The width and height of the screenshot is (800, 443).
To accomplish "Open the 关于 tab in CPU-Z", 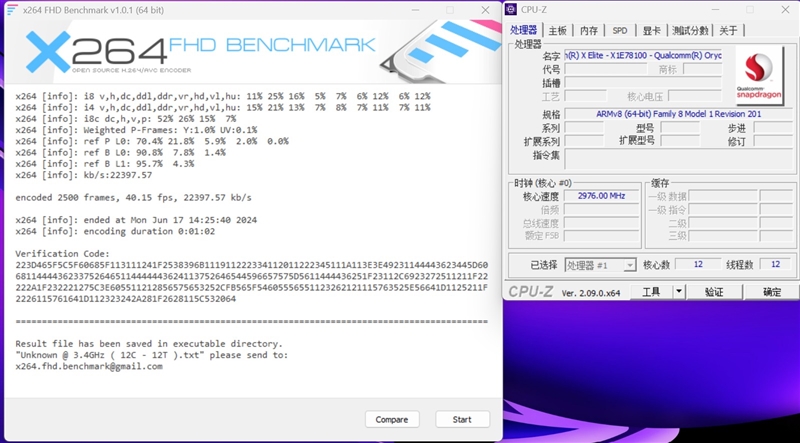I will pos(728,31).
